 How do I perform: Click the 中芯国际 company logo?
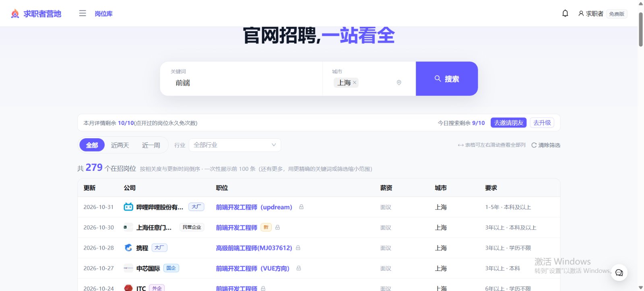[128, 268]
